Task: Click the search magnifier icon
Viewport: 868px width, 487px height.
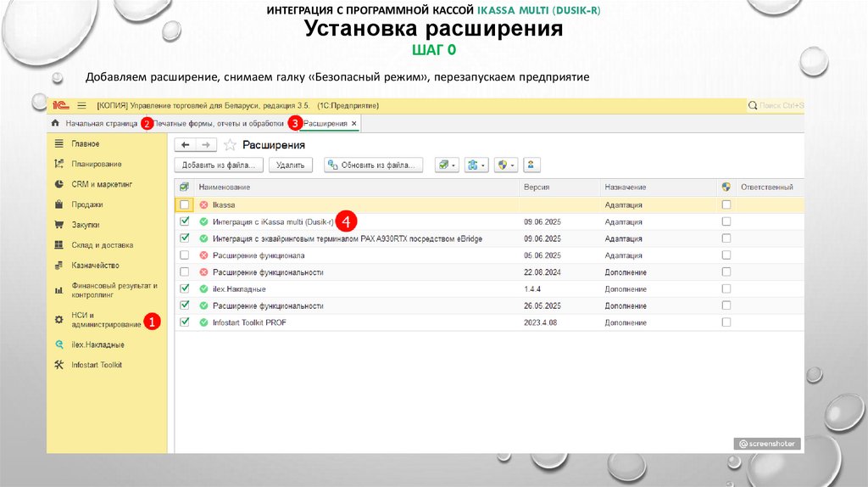Action: 753,105
